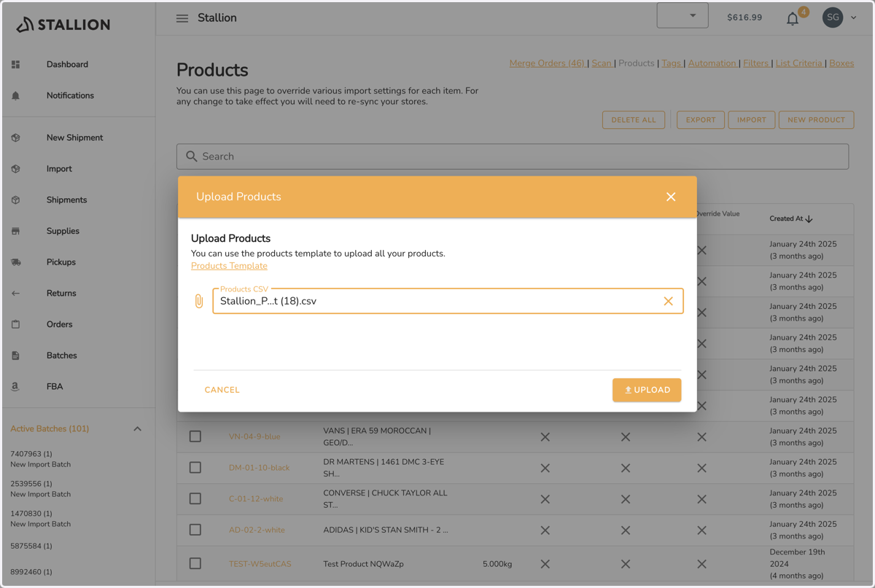Viewport: 875px width, 588px height.
Task: Open the Products Template link
Action: [x=229, y=266]
